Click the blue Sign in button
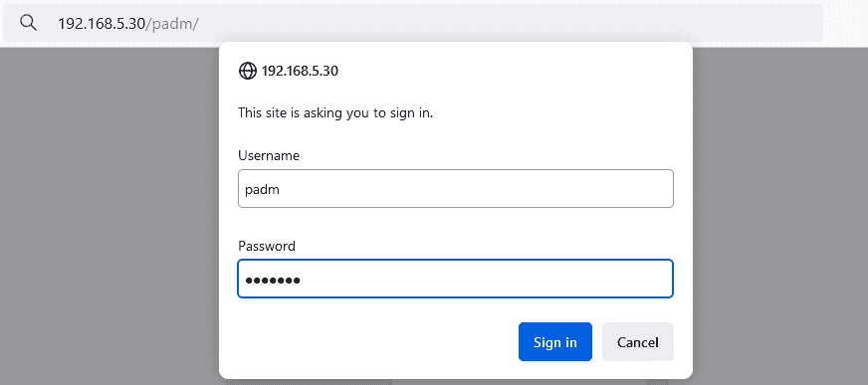 (555, 342)
